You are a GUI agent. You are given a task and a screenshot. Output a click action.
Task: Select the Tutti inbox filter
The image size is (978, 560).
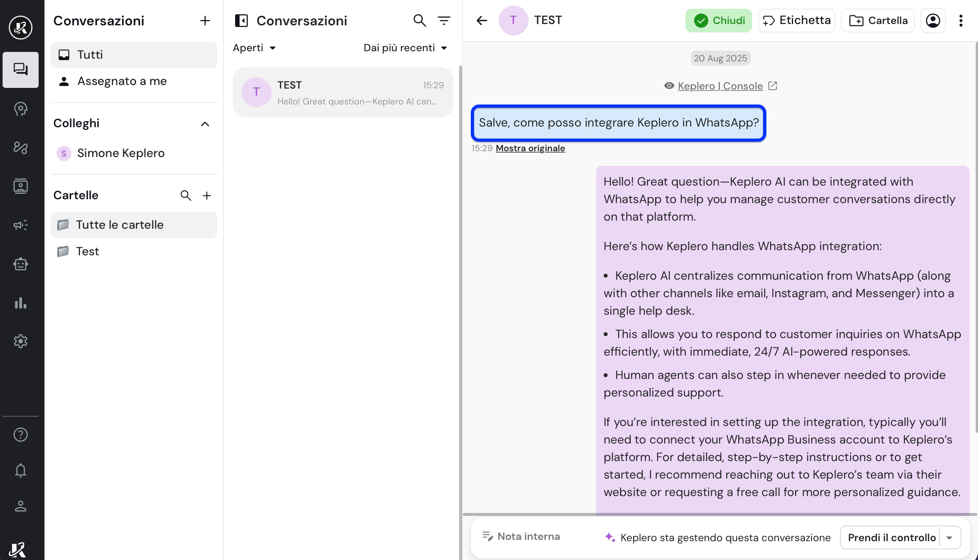coord(134,55)
